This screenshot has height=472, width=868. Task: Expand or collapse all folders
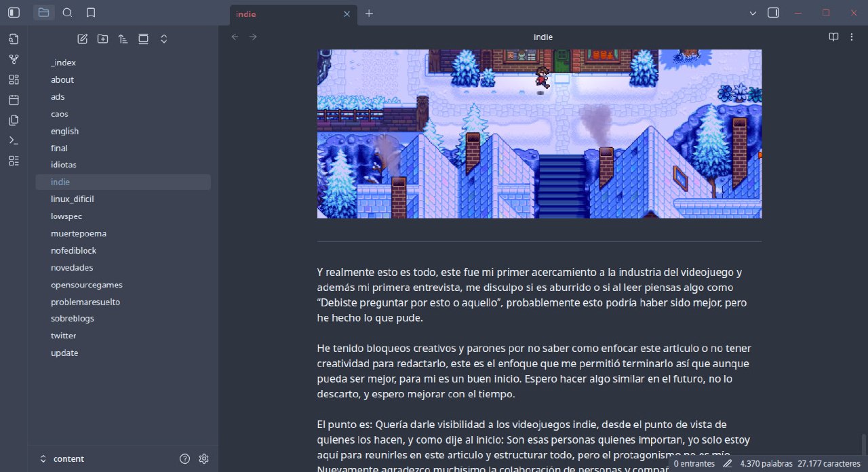coord(163,39)
